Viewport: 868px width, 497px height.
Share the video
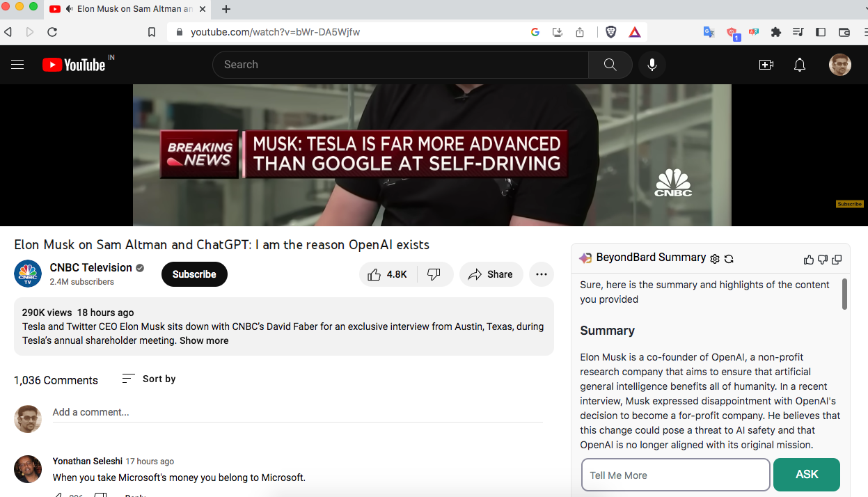(491, 274)
